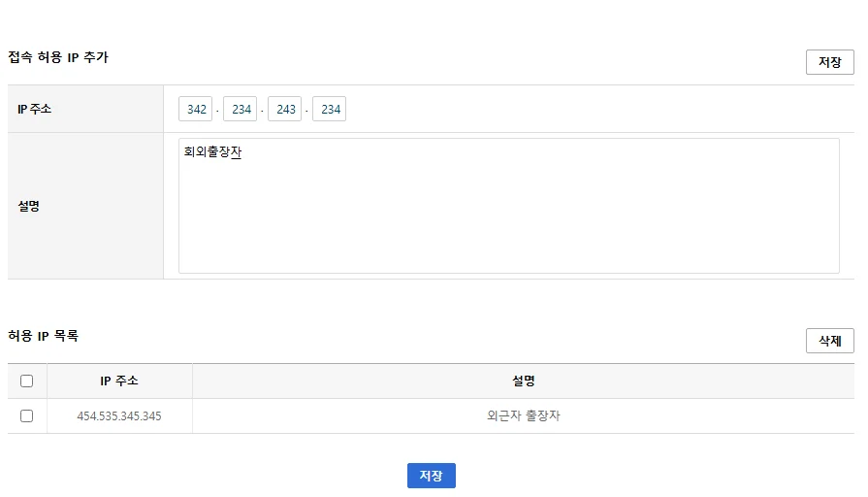Click the IP 주소 column header in the list table

[x=119, y=381]
